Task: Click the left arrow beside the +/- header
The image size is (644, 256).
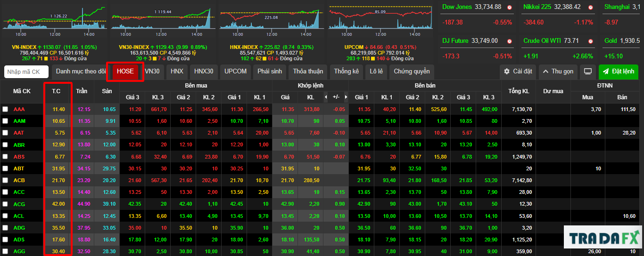Action: tap(325, 97)
